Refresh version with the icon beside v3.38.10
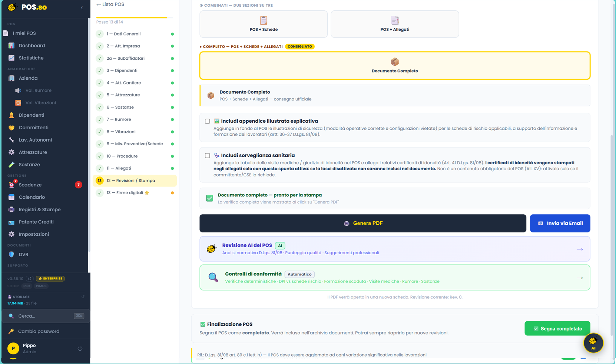 pos(30,278)
